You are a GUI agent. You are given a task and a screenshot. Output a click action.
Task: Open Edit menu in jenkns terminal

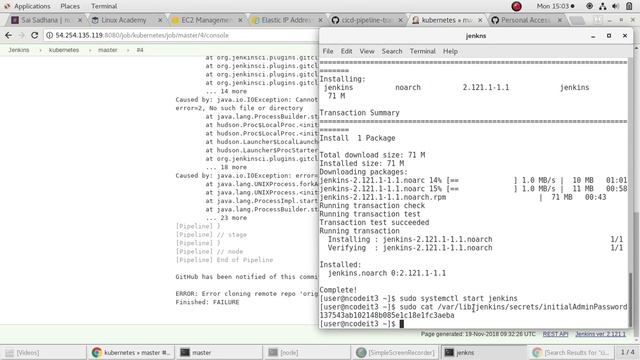(346, 51)
